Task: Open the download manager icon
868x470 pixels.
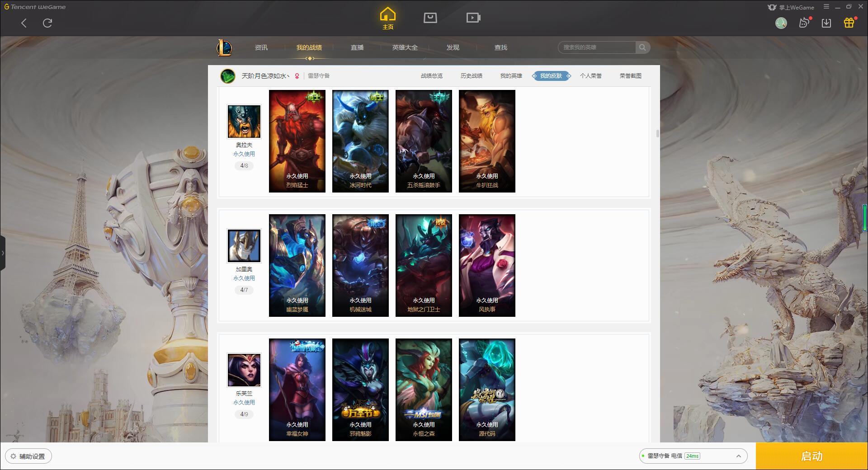Action: coord(826,23)
